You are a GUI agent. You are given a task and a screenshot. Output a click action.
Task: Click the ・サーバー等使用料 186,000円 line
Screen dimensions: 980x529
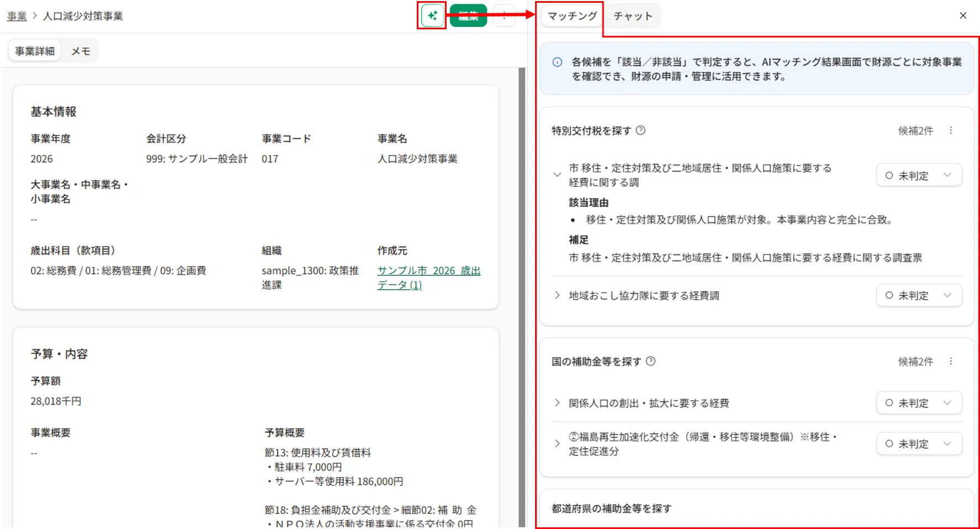(x=334, y=481)
